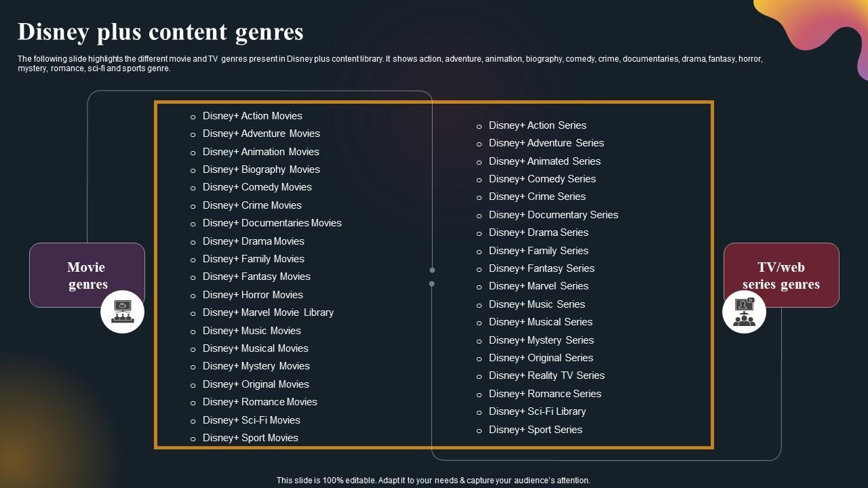The width and height of the screenshot is (868, 488).
Task: Click the bullet beside Disney+ Comedy Movies
Action: [193, 188]
